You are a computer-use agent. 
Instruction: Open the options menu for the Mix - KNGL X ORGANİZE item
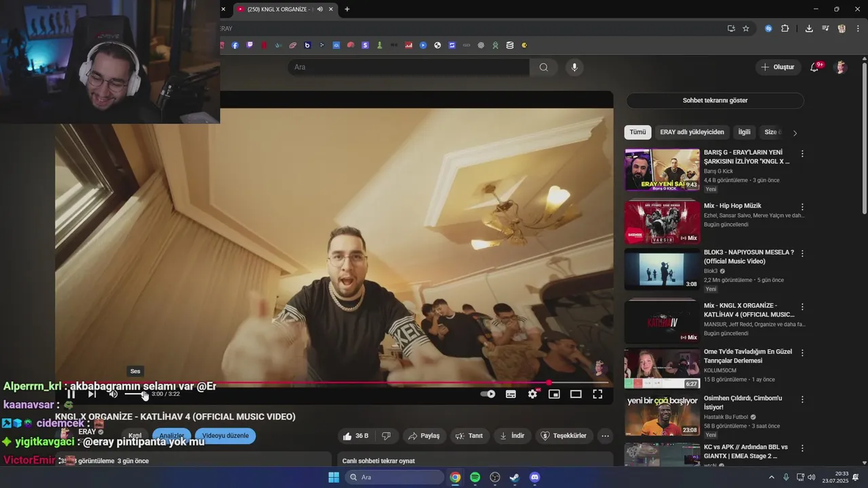click(x=802, y=306)
